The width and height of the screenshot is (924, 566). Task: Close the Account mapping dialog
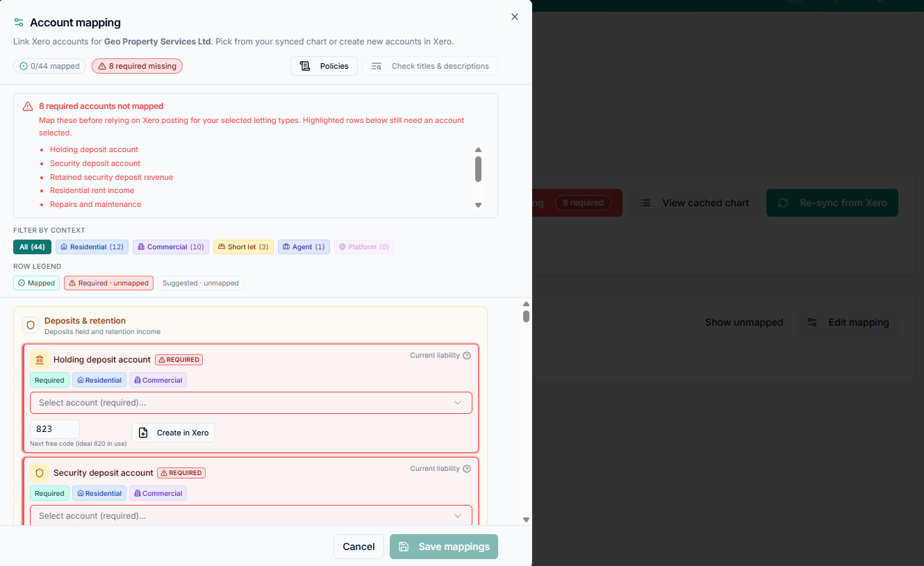coord(515,17)
